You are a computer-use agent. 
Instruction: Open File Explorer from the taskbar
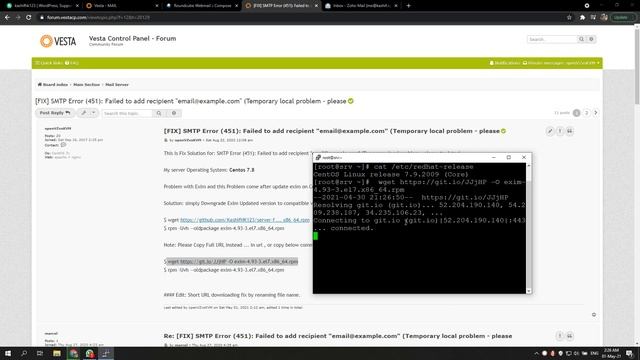(57, 353)
